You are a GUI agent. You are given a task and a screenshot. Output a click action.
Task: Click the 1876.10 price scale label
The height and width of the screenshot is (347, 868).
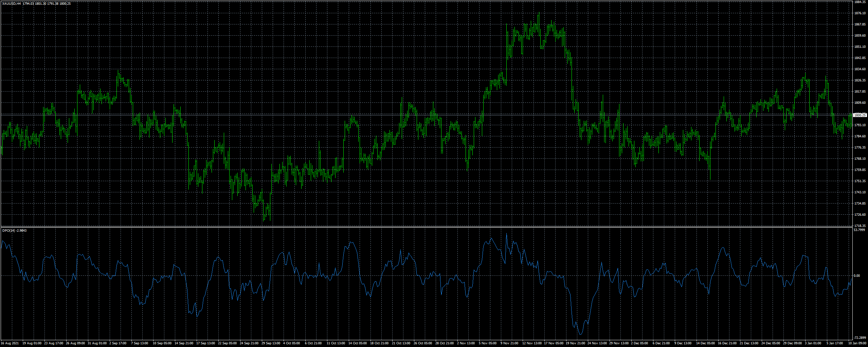[860, 13]
